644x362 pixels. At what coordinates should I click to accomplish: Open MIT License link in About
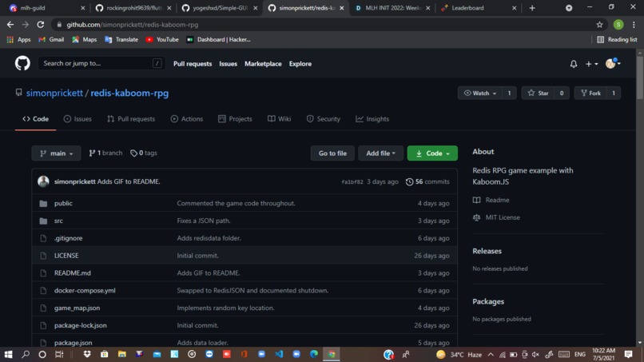pos(496,217)
